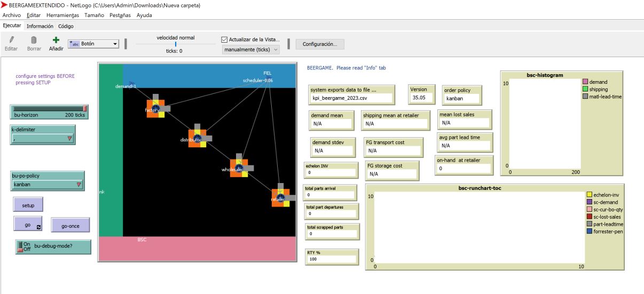Viewport: 644px width, 294px height.
Task: Select the wholesaler agent in the view
Action: pos(239,168)
